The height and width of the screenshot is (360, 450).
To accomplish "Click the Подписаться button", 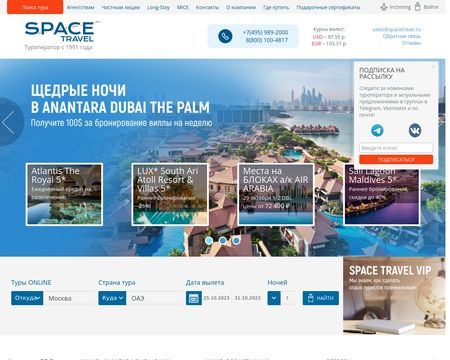I will point(396,159).
